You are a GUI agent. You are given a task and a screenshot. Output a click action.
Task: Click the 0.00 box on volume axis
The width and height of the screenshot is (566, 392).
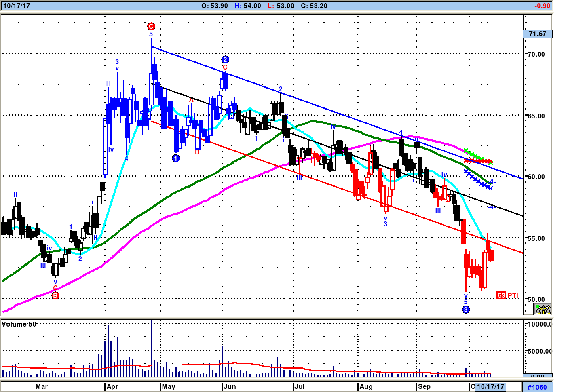[x=537, y=377]
